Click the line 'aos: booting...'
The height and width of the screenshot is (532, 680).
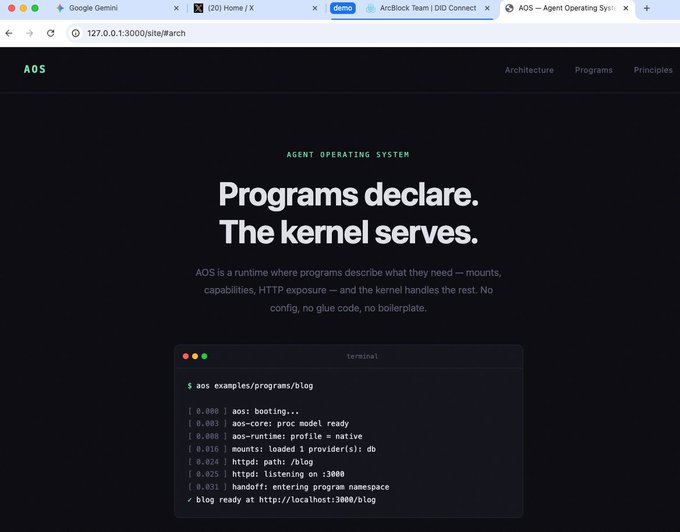tap(265, 411)
